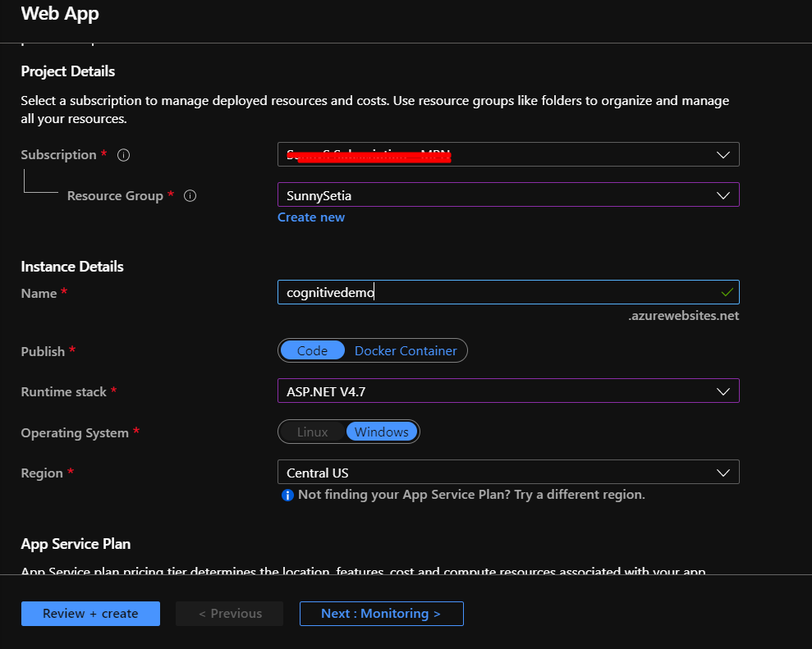Select the Windows operating system option

click(x=383, y=432)
